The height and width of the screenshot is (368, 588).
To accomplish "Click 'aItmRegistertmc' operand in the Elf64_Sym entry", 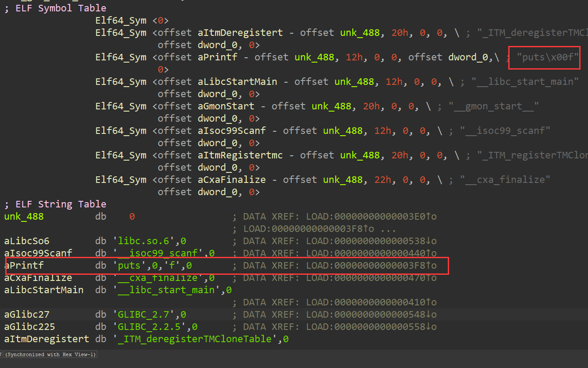I will pyautogui.click(x=241, y=155).
